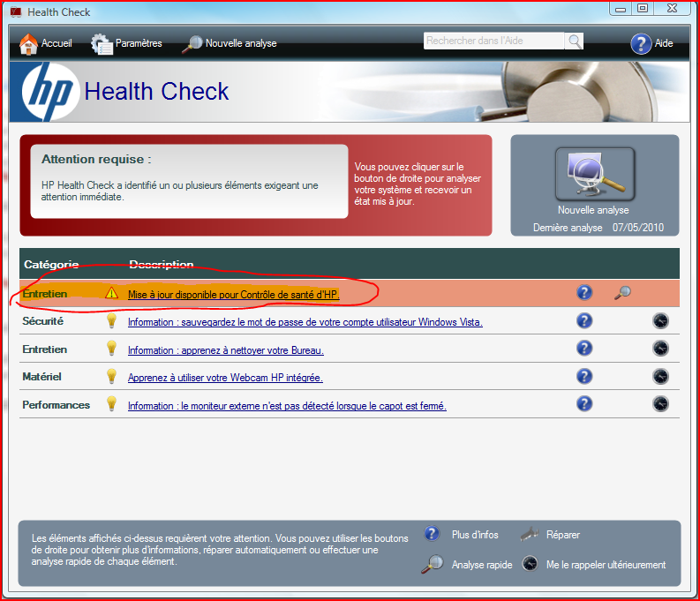
Task: Click Attention requise heading
Action: click(x=96, y=159)
